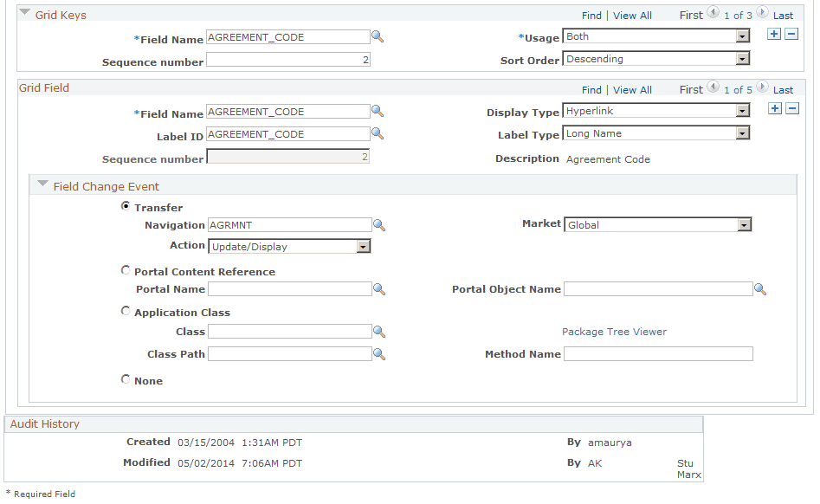The width and height of the screenshot is (820, 504).
Task: Collapse the Field Change Event section
Action: coord(42,184)
